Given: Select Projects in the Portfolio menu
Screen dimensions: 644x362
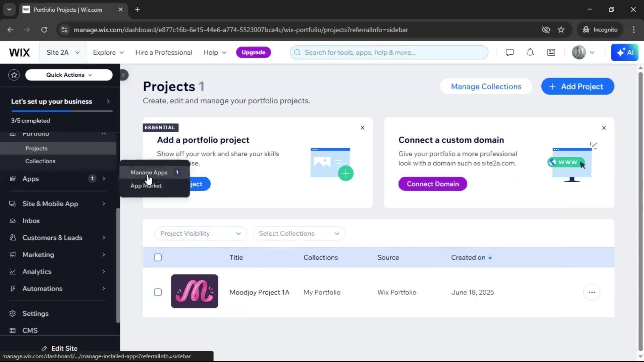Looking at the screenshot, I should (58, 148).
